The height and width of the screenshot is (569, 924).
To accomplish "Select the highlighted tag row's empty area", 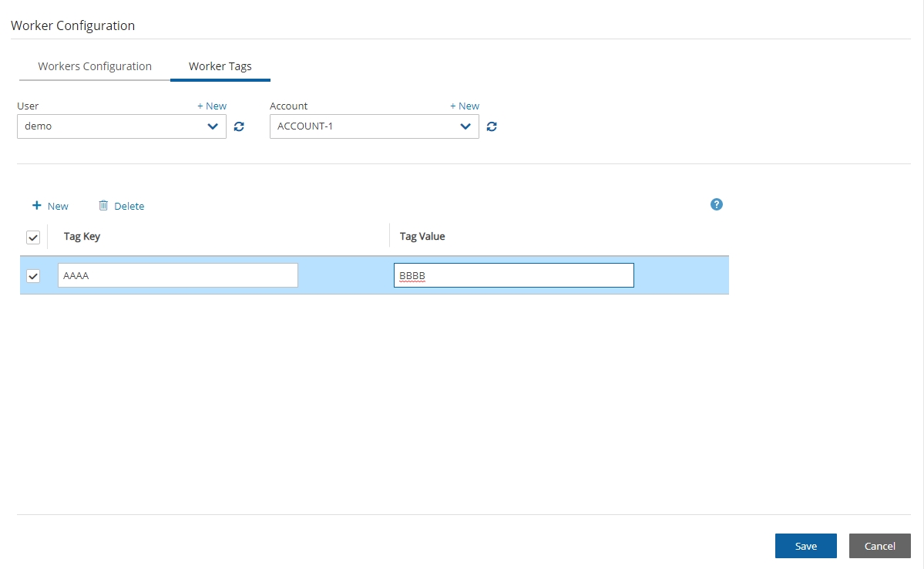I will click(680, 276).
